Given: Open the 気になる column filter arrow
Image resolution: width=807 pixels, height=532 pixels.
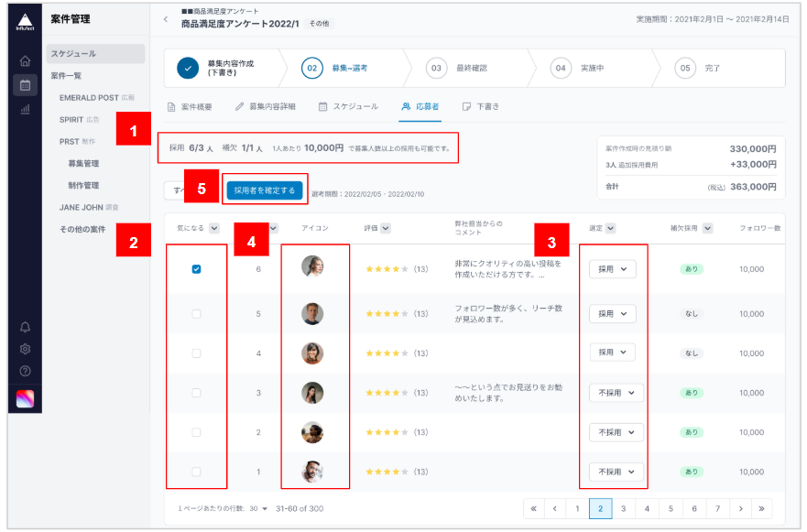Looking at the screenshot, I should [214, 228].
